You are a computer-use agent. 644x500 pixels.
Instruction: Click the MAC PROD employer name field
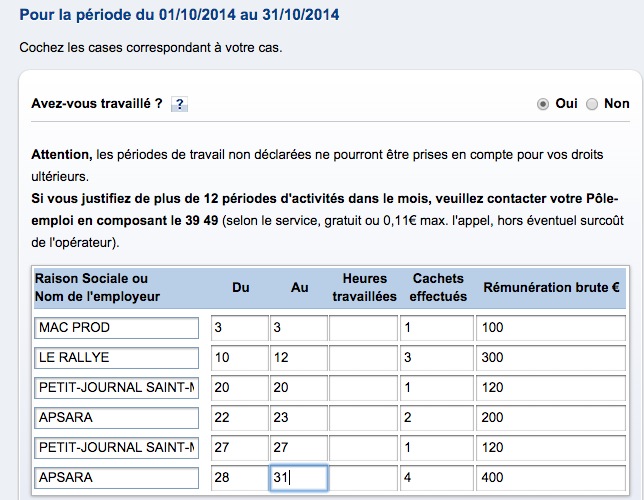point(116,327)
